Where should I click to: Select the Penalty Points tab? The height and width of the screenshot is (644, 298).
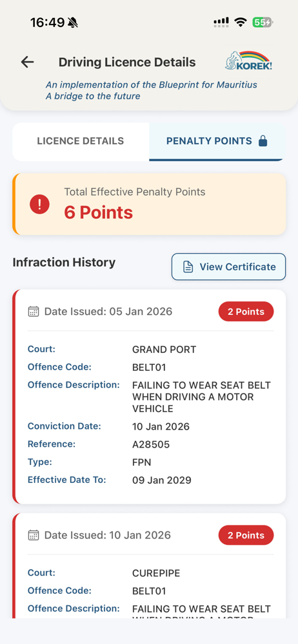click(x=217, y=141)
